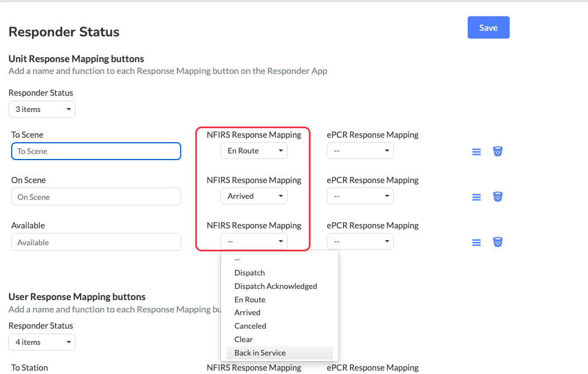Select En Route in the open dropdown list
The height and width of the screenshot is (374, 588).
coord(279,300)
